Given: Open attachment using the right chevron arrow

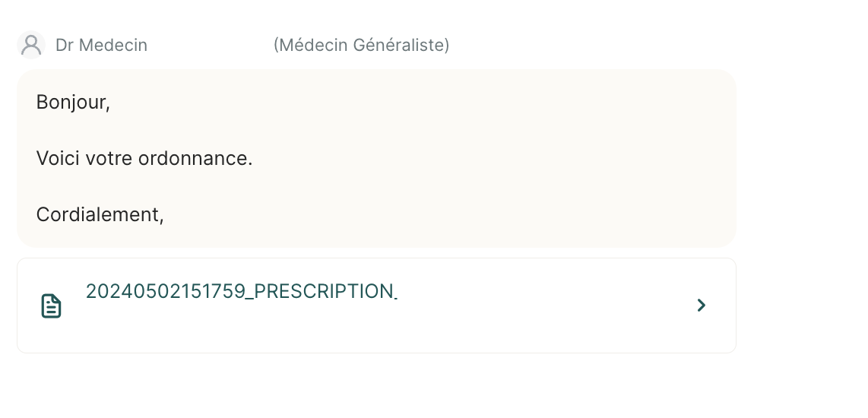Looking at the screenshot, I should pos(702,305).
